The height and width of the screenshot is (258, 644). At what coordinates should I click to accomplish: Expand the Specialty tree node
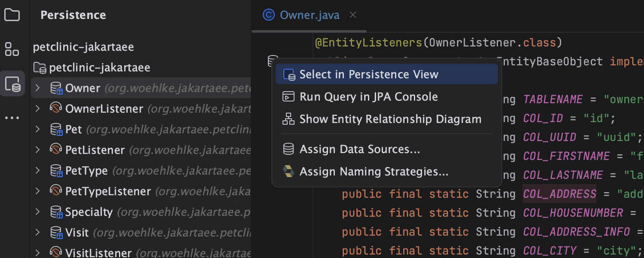(38, 212)
